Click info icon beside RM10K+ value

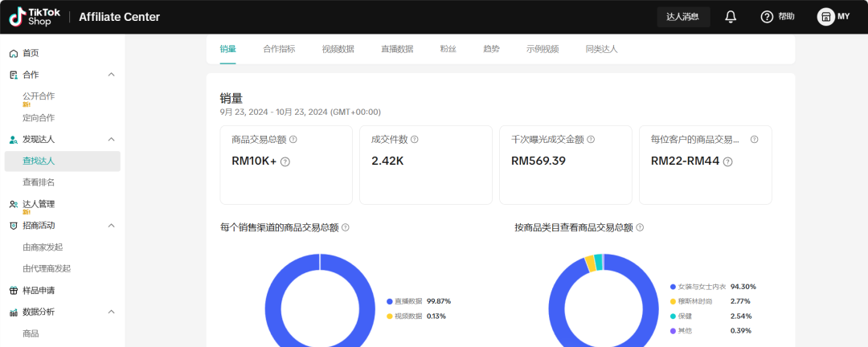[x=285, y=161]
